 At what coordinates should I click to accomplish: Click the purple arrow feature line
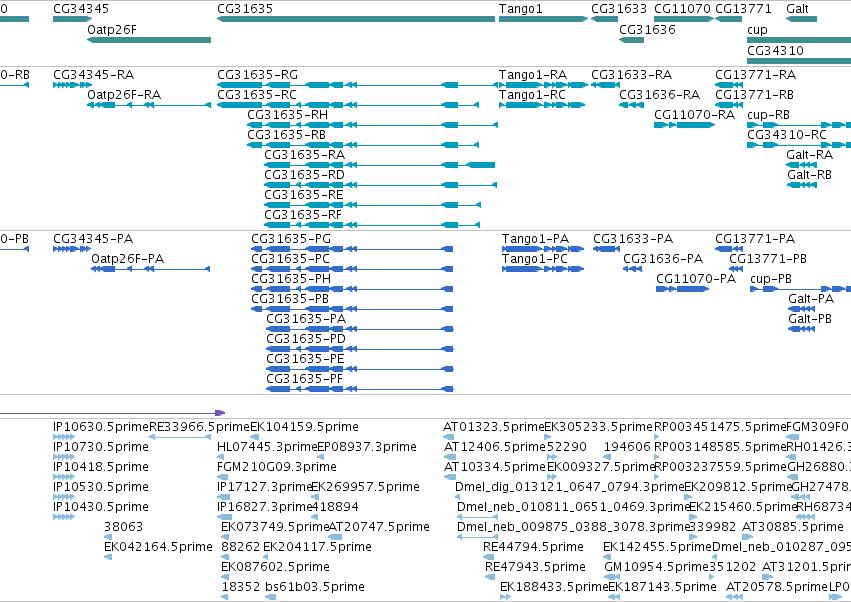click(x=112, y=413)
